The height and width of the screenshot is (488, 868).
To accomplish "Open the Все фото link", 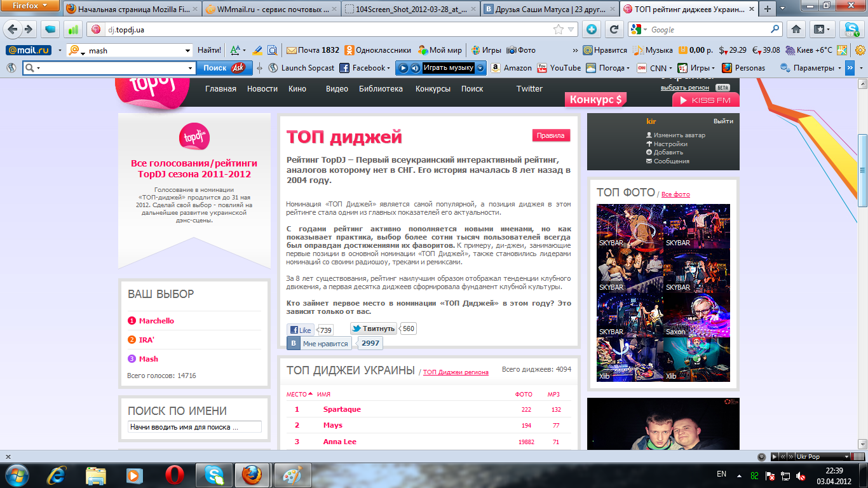I will click(x=675, y=194).
